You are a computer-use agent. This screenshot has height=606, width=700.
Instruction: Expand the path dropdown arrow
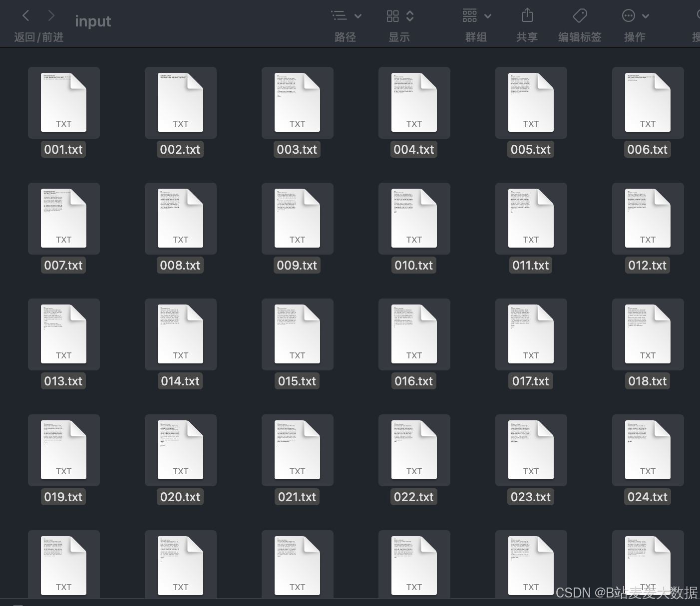click(x=358, y=16)
